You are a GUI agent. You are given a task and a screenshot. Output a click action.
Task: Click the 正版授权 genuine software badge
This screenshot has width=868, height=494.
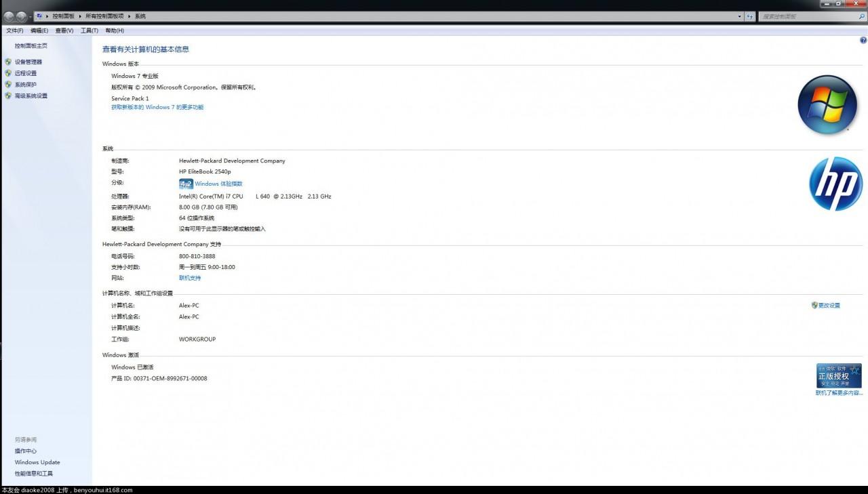pyautogui.click(x=839, y=375)
